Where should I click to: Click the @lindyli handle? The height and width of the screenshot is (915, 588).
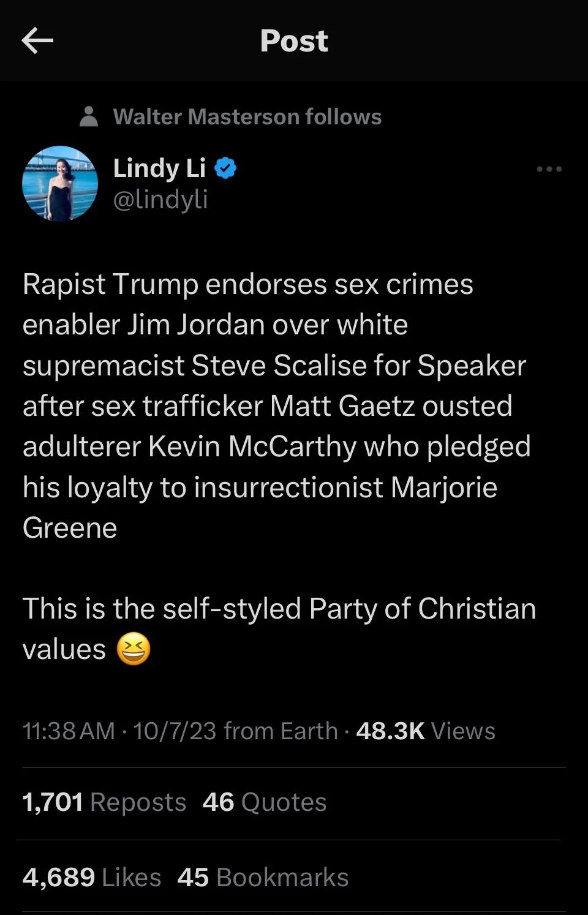coord(160,199)
